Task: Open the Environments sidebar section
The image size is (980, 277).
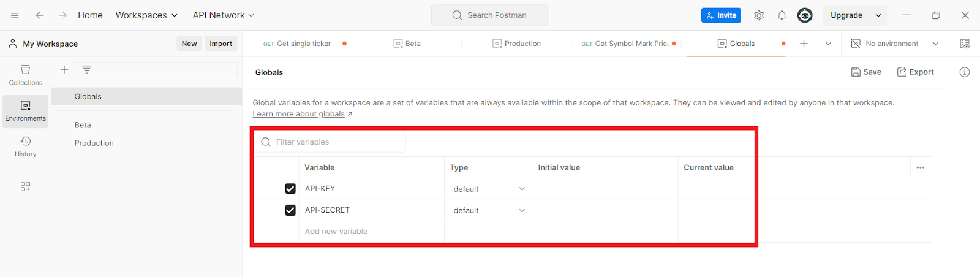Action: (26, 111)
